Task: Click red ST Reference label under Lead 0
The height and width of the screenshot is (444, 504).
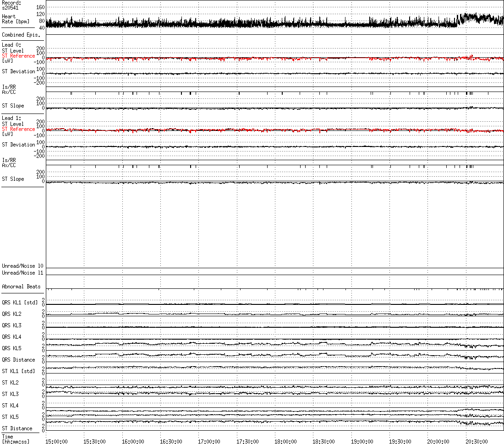Action: click(18, 56)
